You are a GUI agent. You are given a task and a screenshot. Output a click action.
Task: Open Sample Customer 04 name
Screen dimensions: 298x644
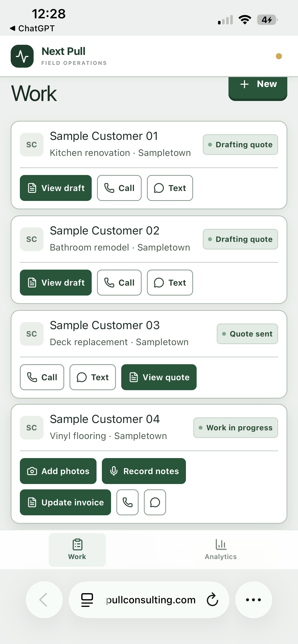click(105, 419)
